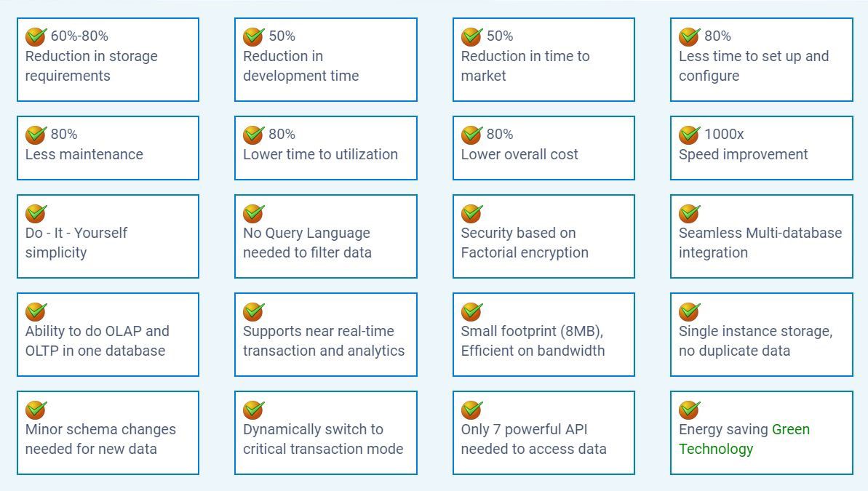This screenshot has width=868, height=491.
Task: Select the Green Technology link text
Action: [x=744, y=439]
